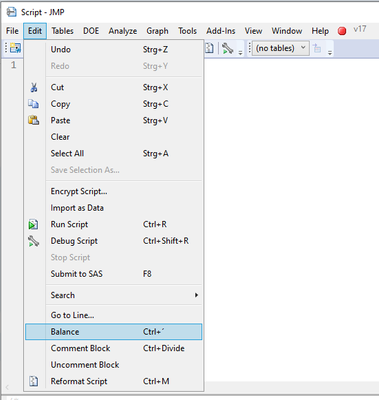Image resolution: width=379 pixels, height=400 pixels.
Task: Choose Comment Block menu item
Action: 114,348
